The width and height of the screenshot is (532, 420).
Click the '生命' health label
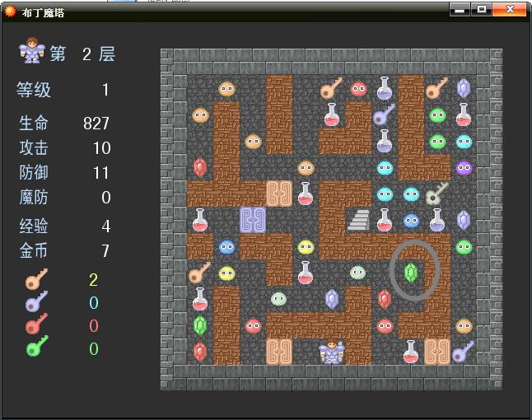coord(34,123)
